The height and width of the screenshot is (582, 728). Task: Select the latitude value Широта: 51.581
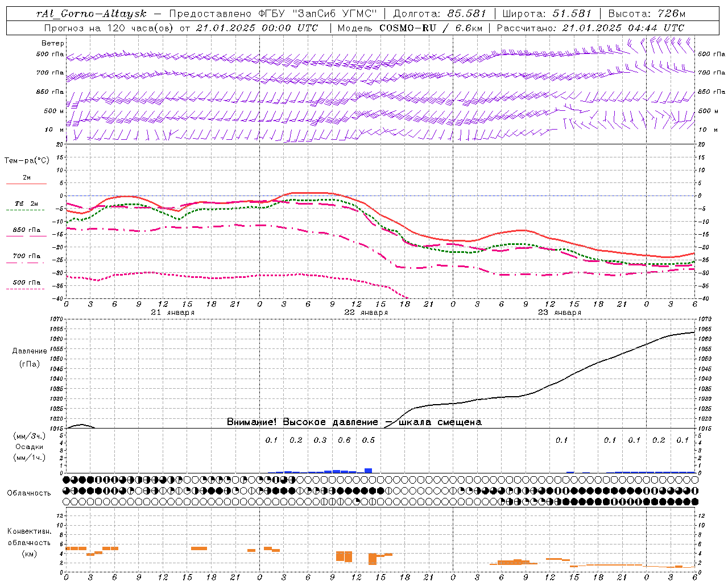(x=547, y=14)
